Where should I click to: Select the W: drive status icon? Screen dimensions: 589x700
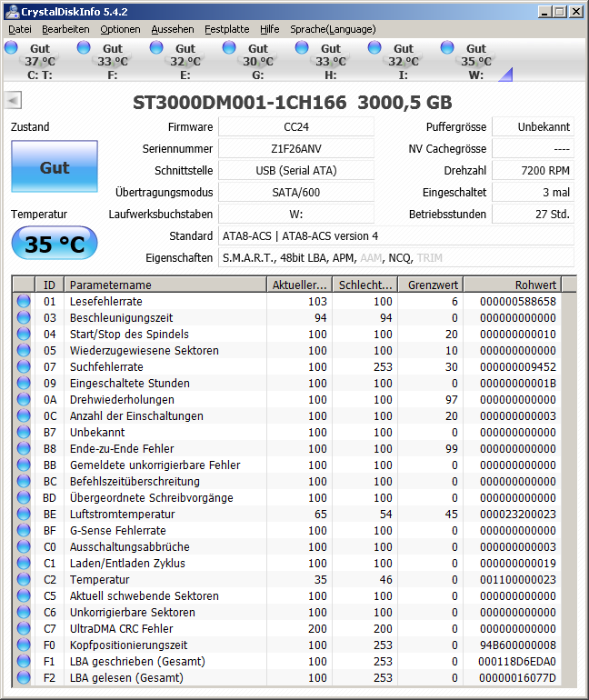point(447,47)
